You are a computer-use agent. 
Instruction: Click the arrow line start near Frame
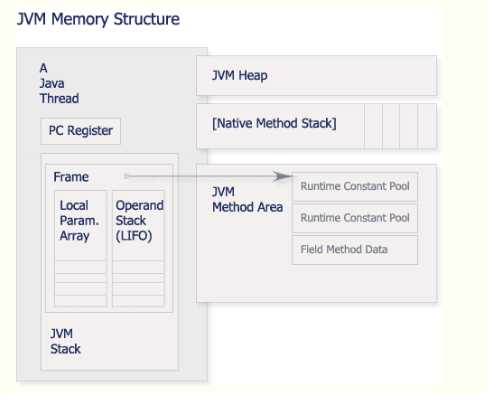pyautogui.click(x=127, y=176)
